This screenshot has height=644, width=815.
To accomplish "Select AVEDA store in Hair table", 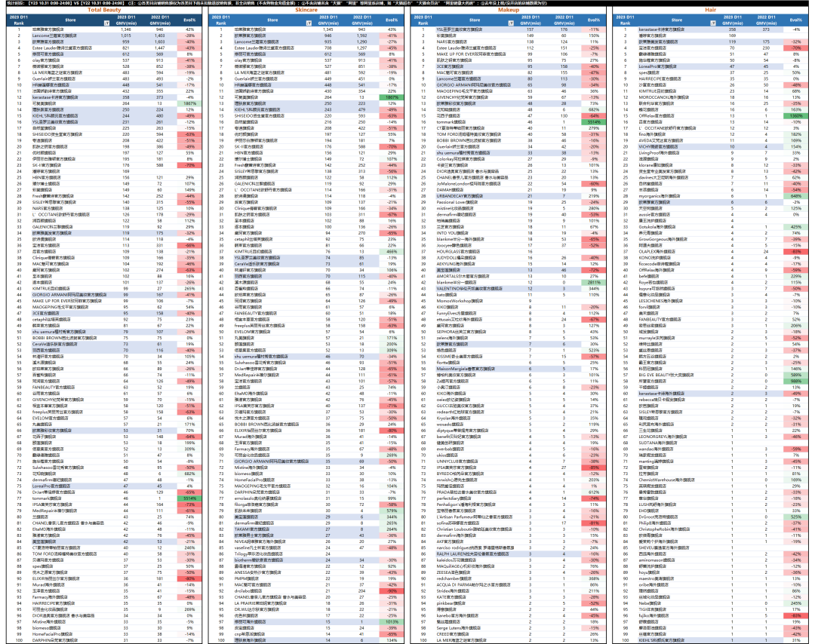I will click(x=660, y=140).
